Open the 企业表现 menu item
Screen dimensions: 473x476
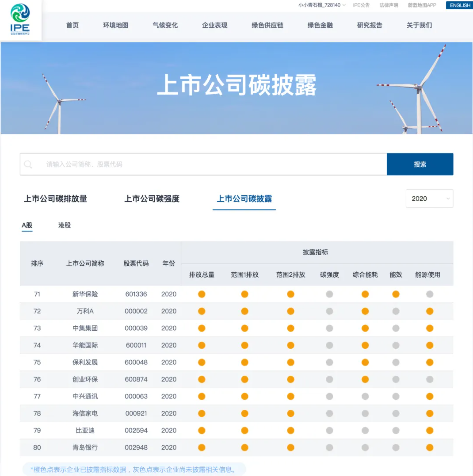point(215,25)
